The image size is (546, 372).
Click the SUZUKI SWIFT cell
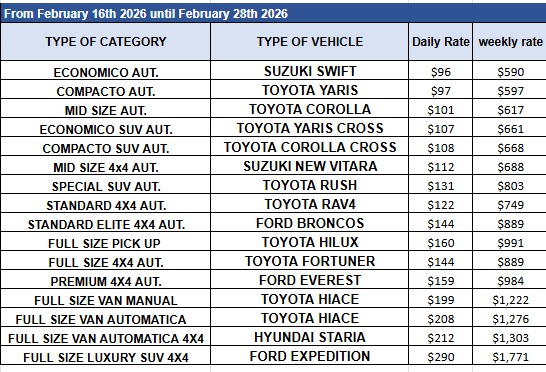(x=310, y=71)
